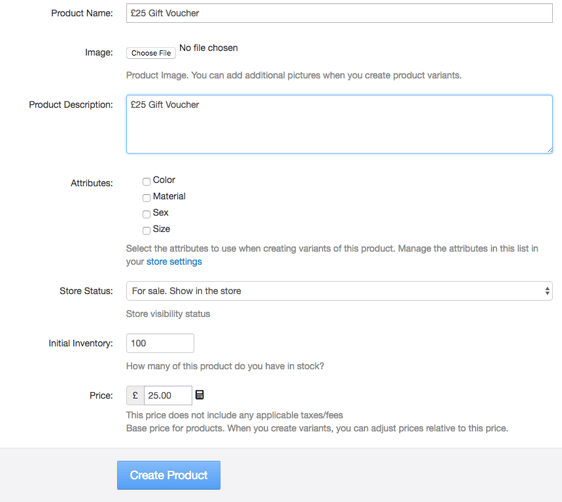This screenshot has height=502, width=562.
Task: Open the store settings link
Action: (174, 262)
